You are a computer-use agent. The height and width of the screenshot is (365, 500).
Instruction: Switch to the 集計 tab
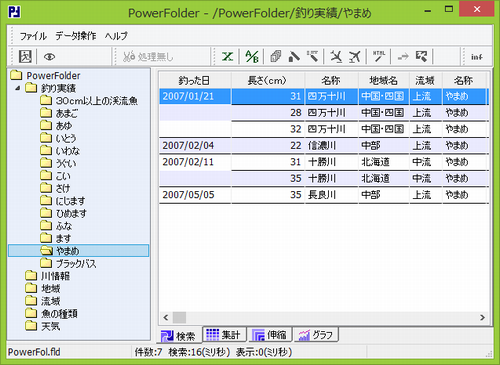click(x=224, y=334)
